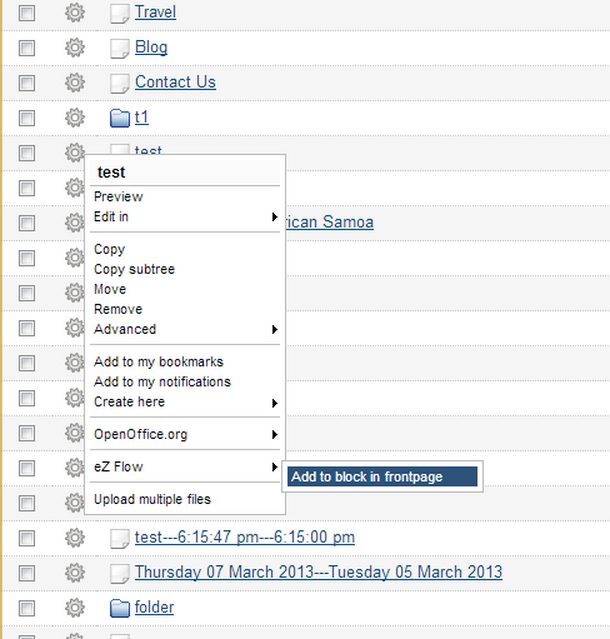Check the checkbox for Travel row
Screen dimensions: 610x639
pos(27,13)
